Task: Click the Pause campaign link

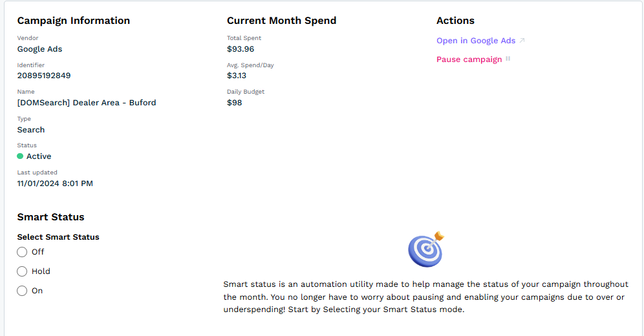Action: coord(469,59)
